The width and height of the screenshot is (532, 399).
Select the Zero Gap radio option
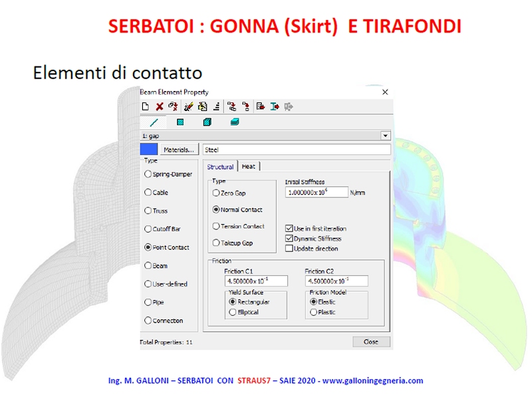pos(215,193)
